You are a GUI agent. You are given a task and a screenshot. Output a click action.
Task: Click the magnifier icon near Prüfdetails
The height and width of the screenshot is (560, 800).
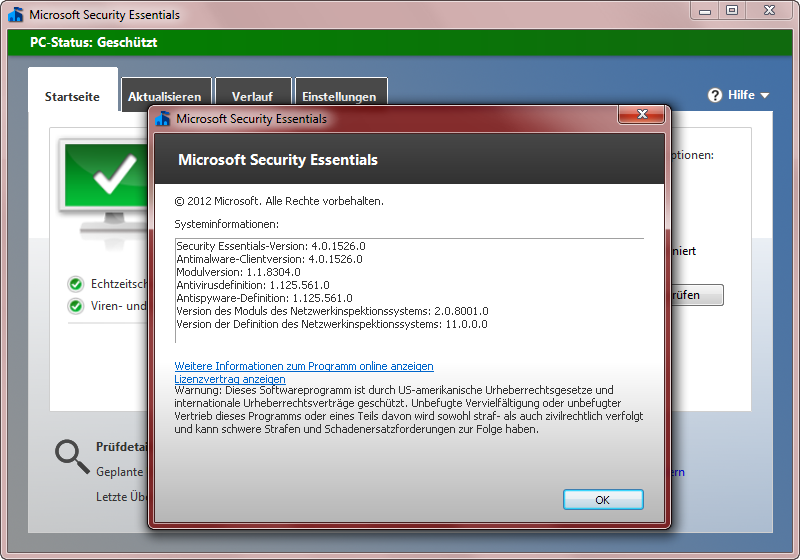click(x=72, y=457)
